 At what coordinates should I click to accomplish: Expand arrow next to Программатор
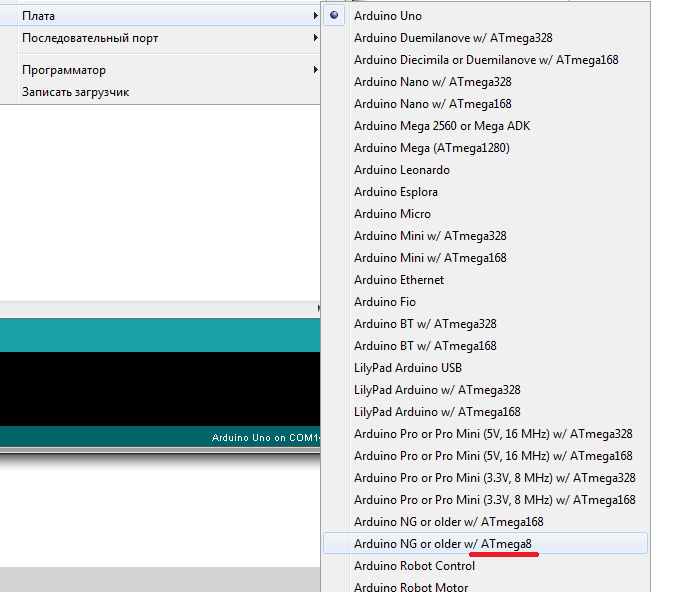coord(315,70)
